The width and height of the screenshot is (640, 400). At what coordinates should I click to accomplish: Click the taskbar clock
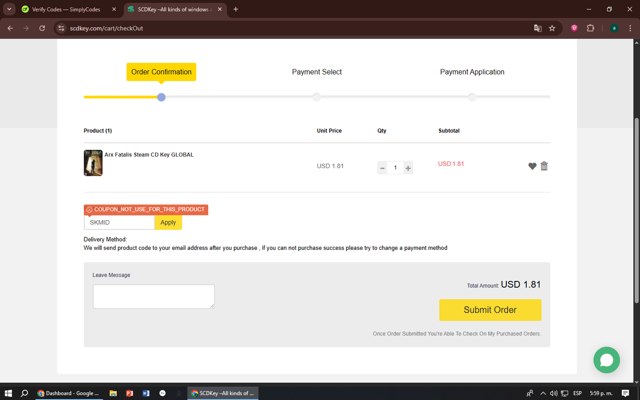pos(601,393)
